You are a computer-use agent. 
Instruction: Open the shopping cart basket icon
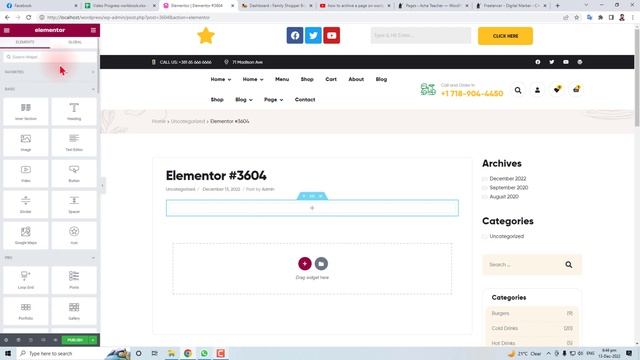tap(576, 89)
